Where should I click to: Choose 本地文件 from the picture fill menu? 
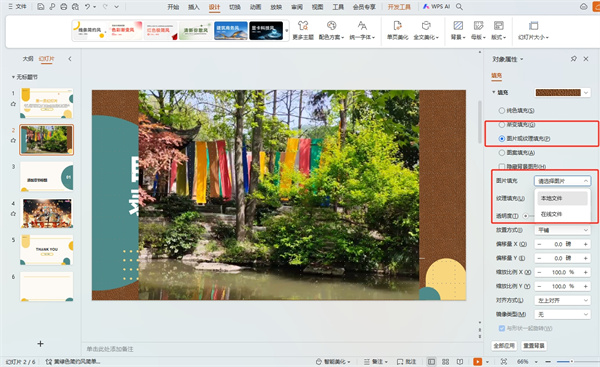coord(562,198)
